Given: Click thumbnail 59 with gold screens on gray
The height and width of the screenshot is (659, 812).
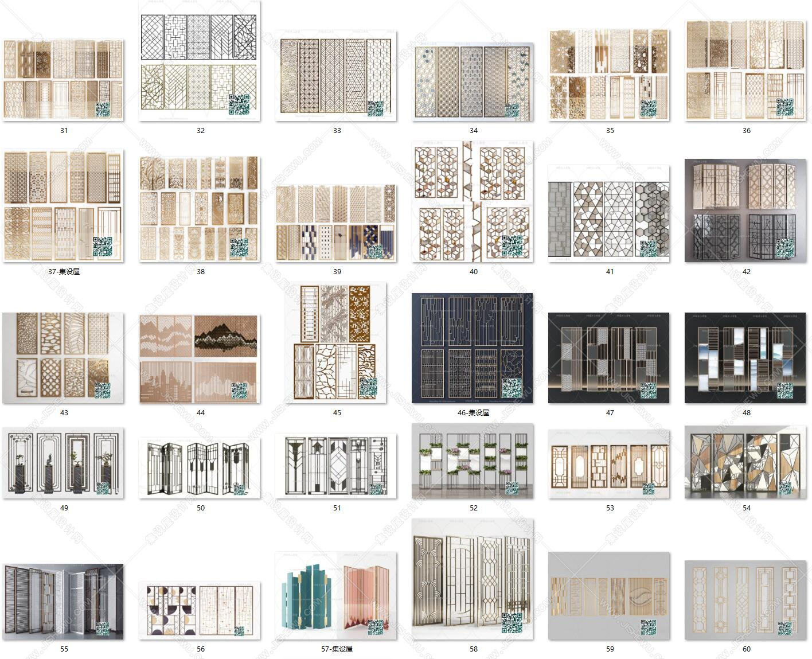Looking at the screenshot, I should (610, 596).
